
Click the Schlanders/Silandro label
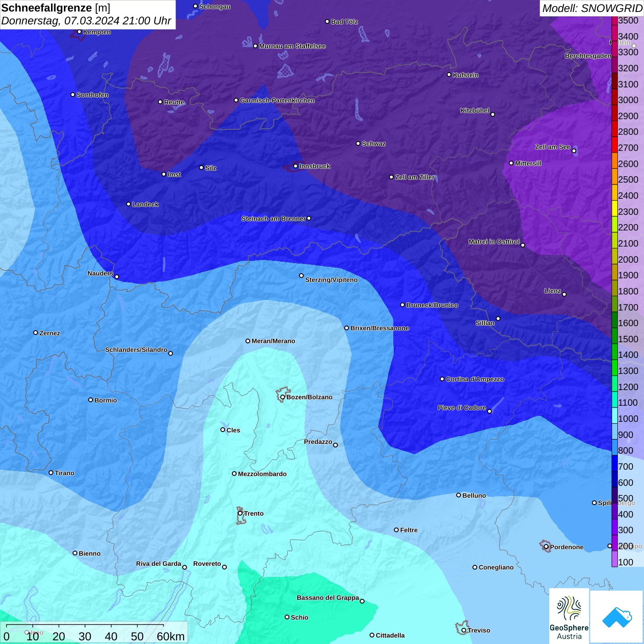[136, 350]
